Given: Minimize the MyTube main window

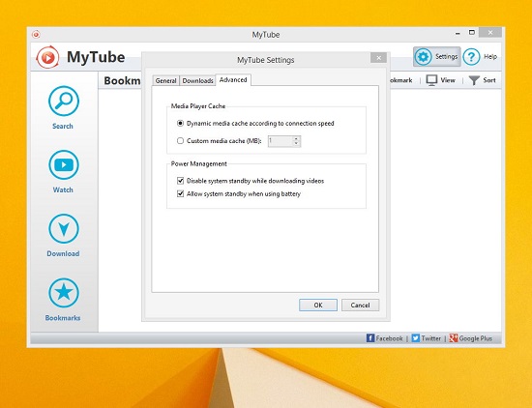Looking at the screenshot, I should click(x=458, y=33).
